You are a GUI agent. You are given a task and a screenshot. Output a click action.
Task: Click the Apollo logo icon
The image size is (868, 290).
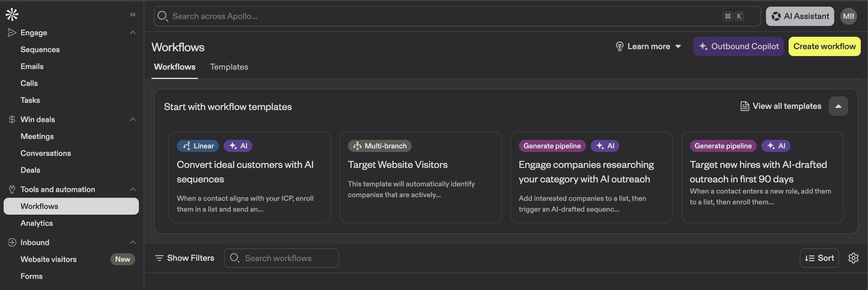(x=12, y=14)
